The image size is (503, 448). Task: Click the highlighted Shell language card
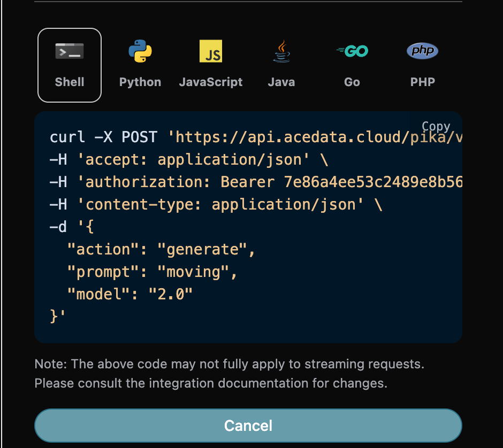click(x=69, y=65)
